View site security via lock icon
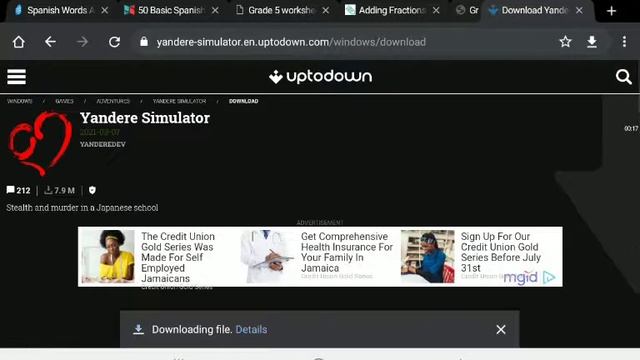Screen dimensions: 640x360 coord(144,42)
